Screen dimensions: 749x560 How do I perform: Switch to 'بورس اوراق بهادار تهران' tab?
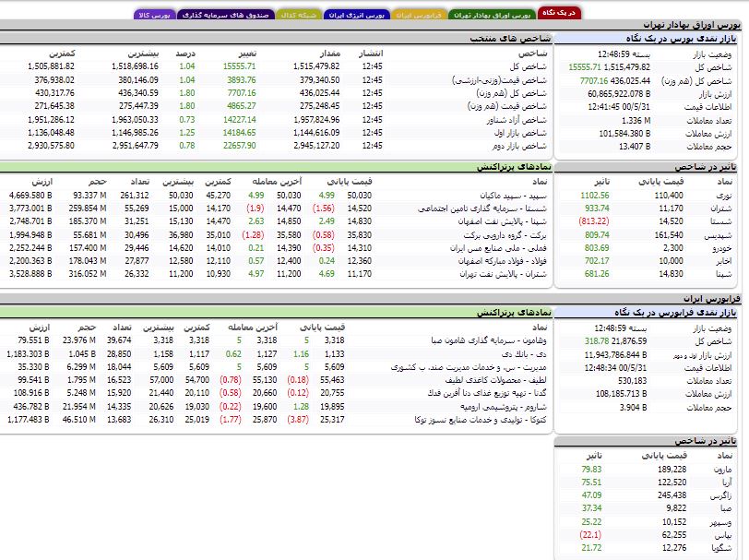click(x=492, y=15)
